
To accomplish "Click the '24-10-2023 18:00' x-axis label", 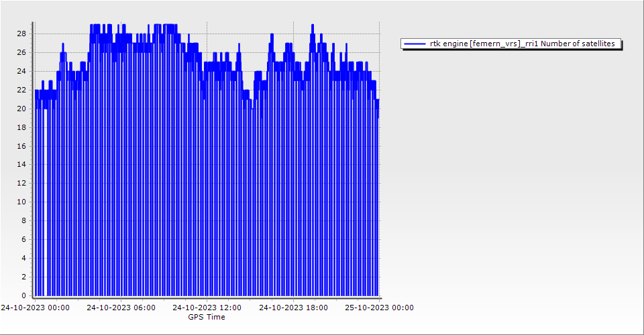I will coord(293,308).
